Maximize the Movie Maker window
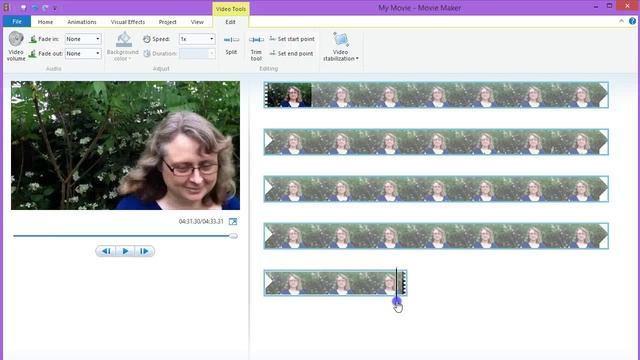Screen dimensions: 640x360 (x=609, y=6)
